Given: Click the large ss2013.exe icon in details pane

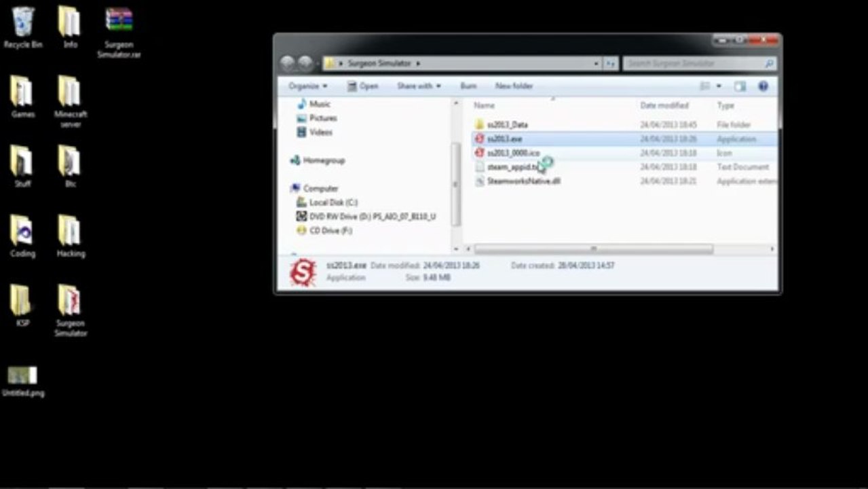Looking at the screenshot, I should (x=303, y=272).
